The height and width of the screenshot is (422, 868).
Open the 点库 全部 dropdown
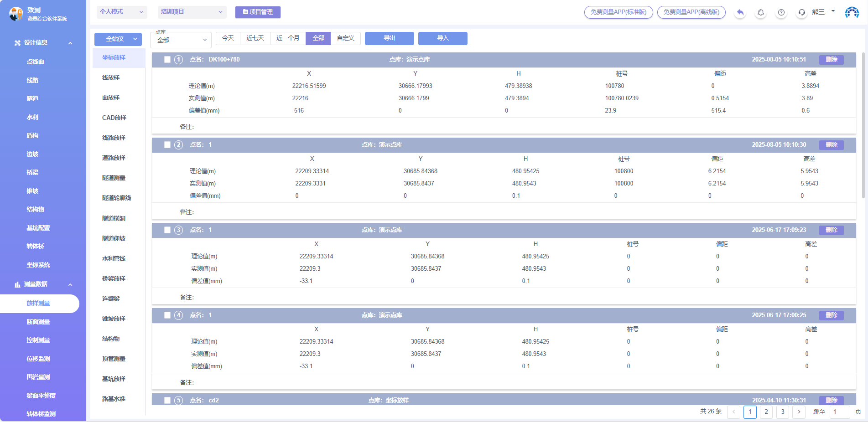pos(181,40)
